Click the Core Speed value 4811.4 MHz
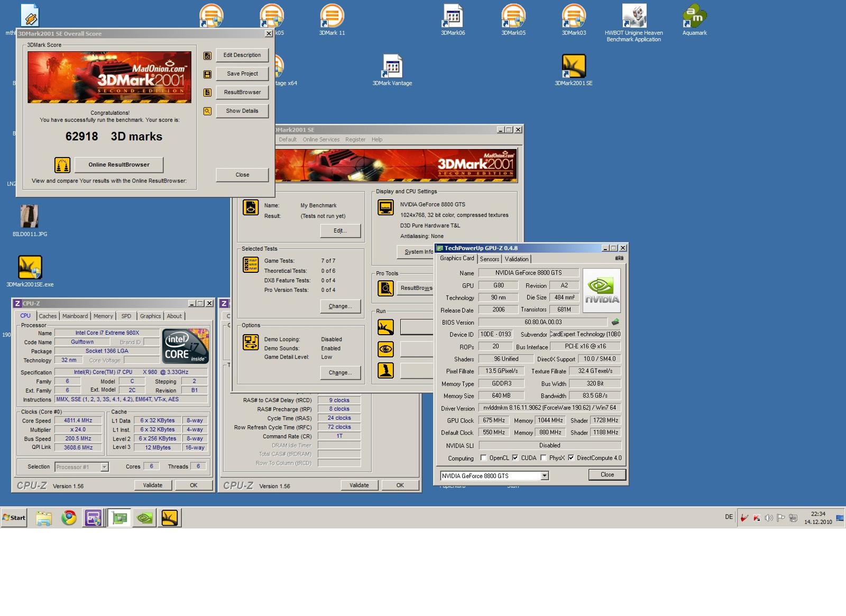 pyautogui.click(x=78, y=421)
